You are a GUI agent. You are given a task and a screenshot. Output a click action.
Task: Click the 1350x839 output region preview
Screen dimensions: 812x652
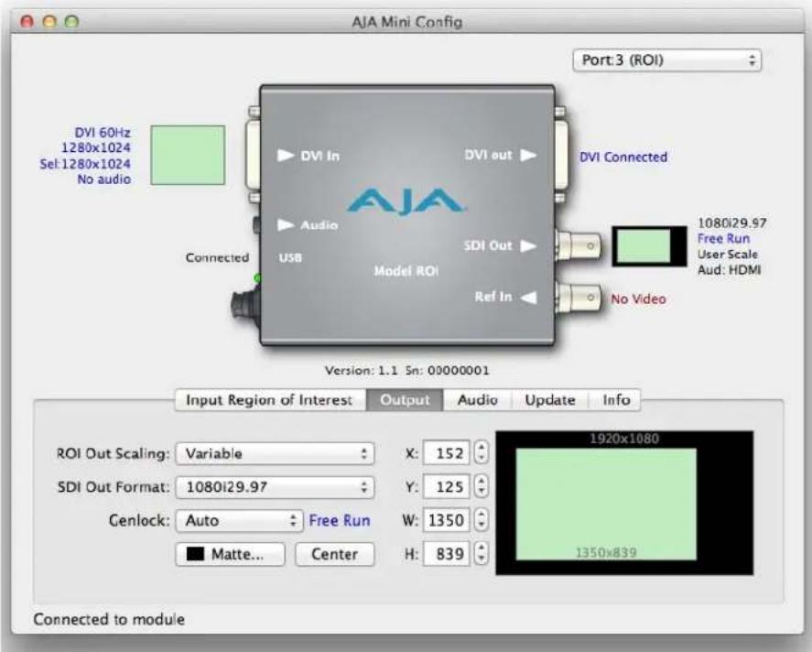click(606, 505)
